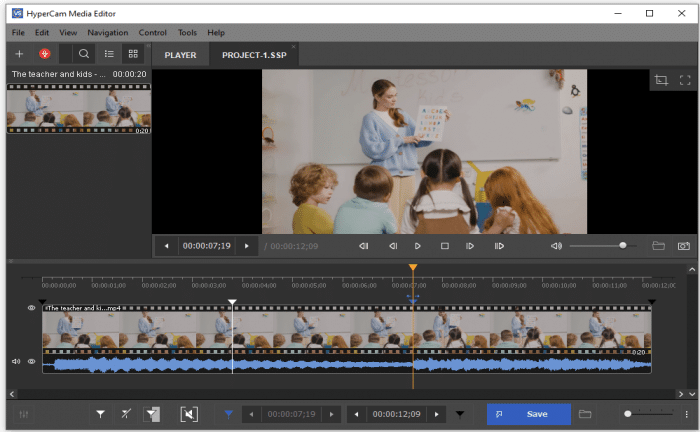Open media search with the magnifier icon
The width and height of the screenshot is (700, 432).
84,54
